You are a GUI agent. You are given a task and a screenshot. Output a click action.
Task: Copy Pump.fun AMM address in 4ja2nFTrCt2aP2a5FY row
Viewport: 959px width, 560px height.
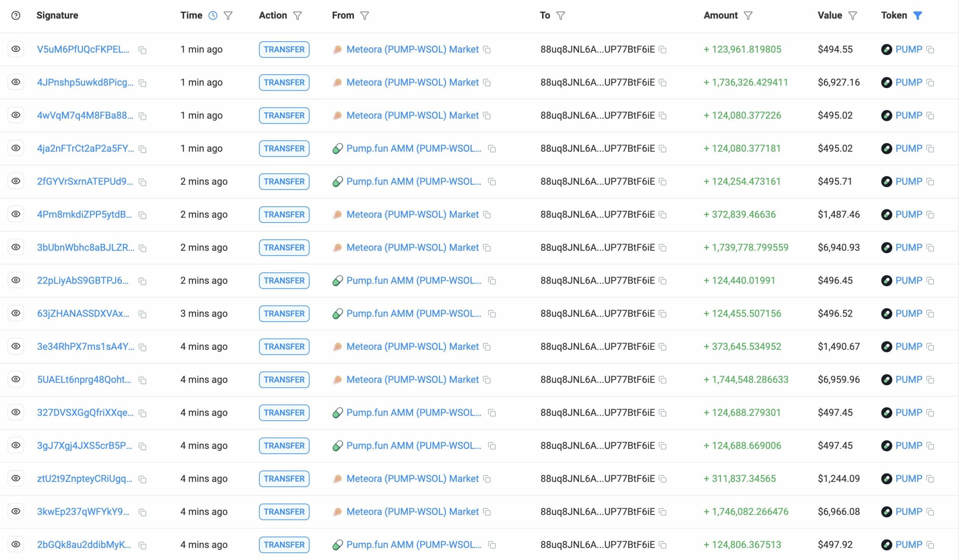492,149
